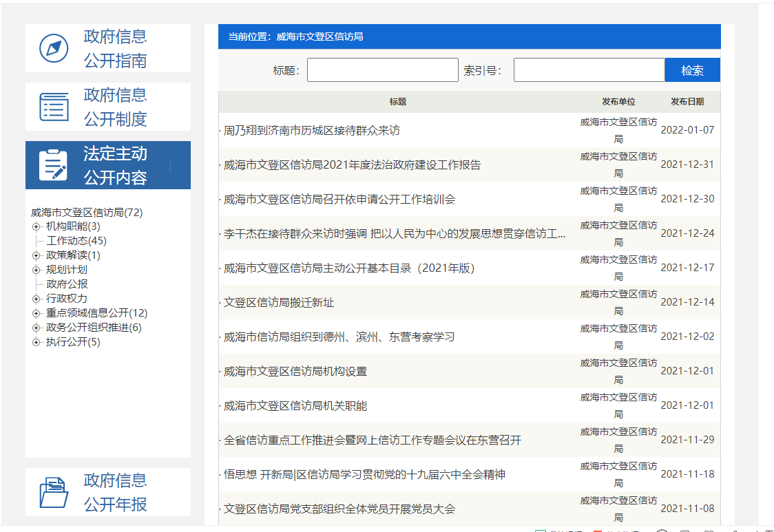The height and width of the screenshot is (532, 774).
Task: Focus the 索引号 input field
Action: pyautogui.click(x=589, y=70)
